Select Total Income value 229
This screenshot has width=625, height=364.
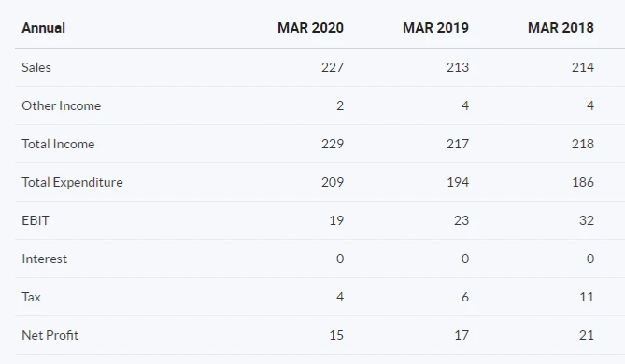tap(333, 144)
